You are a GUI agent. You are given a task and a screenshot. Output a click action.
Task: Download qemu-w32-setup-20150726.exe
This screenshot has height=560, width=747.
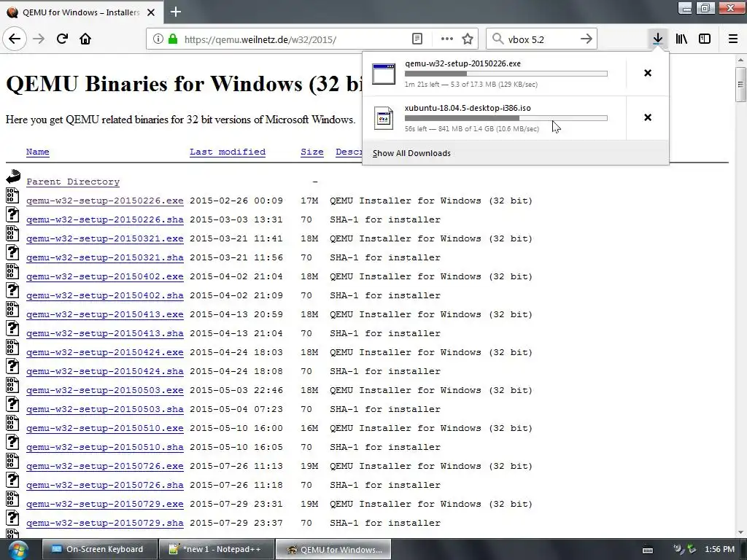(x=105, y=466)
